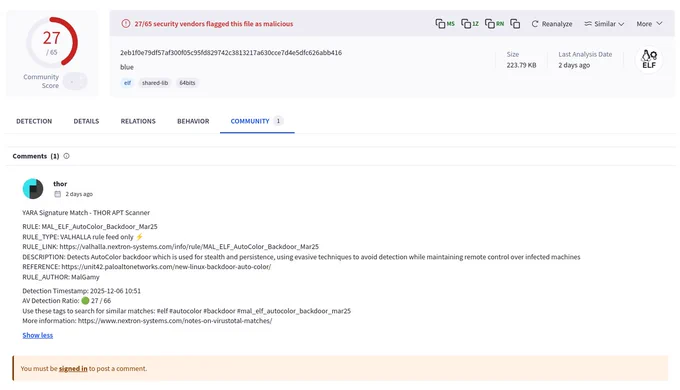Switch to the DETECTION tab
Screen dimensions: 680x390
(34, 121)
